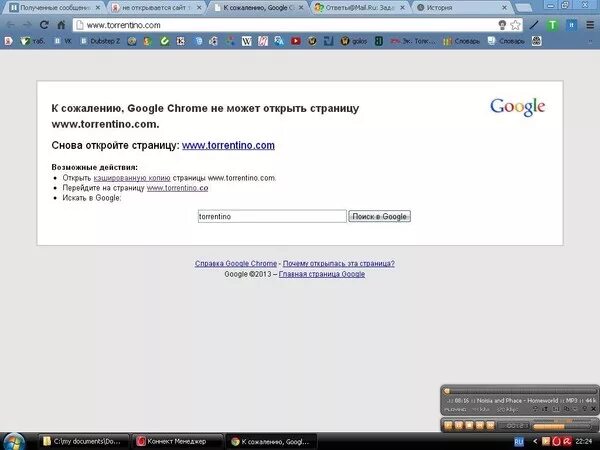The height and width of the screenshot is (450, 600).
Task: Click the diagonal pen extension icon
Action: pos(534,25)
